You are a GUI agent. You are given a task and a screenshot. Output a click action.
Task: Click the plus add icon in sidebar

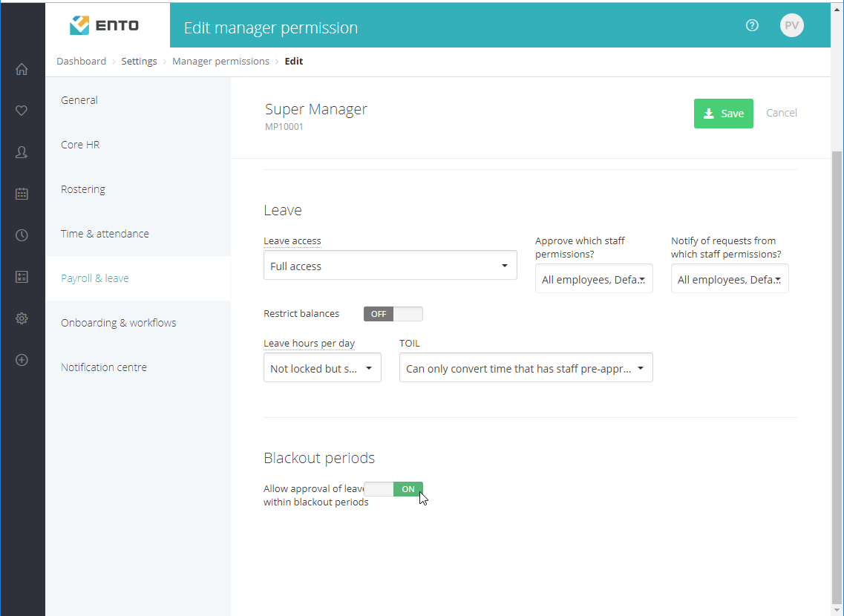coord(22,360)
